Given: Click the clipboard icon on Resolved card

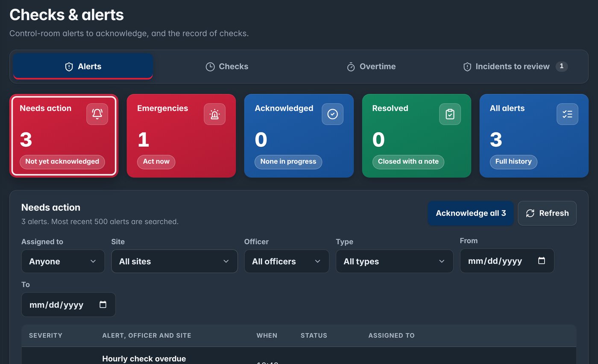Looking at the screenshot, I should tap(450, 114).
